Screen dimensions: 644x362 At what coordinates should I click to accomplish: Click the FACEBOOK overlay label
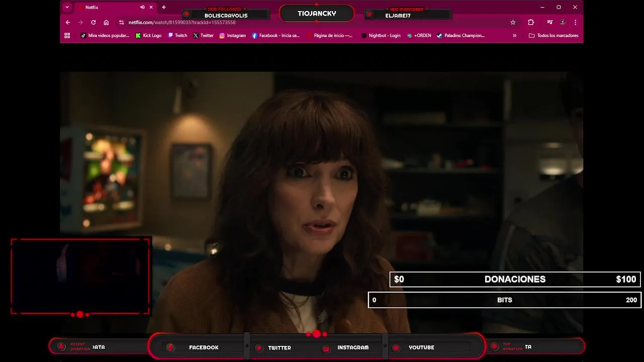coord(204,347)
